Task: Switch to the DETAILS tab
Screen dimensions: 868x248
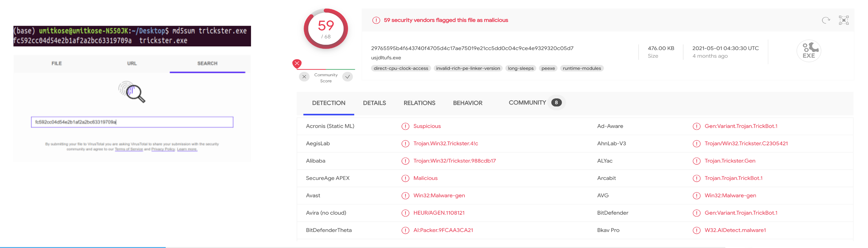Action: pyautogui.click(x=374, y=103)
